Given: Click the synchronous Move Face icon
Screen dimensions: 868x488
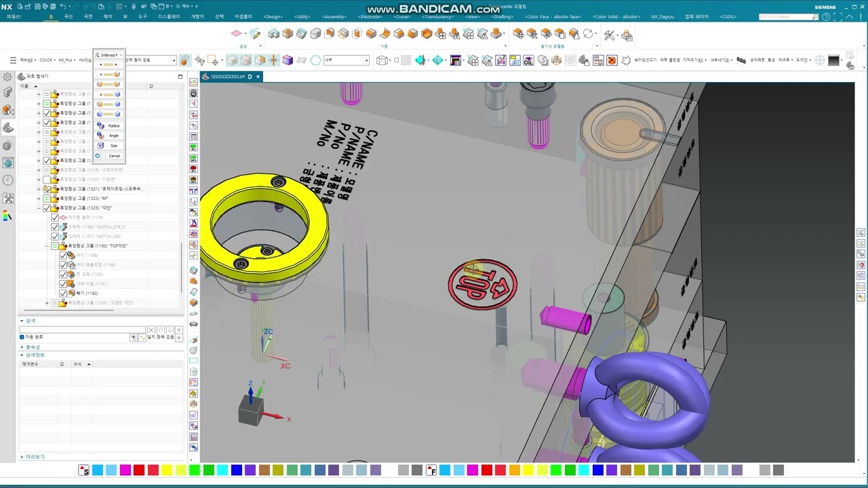Looking at the screenshot, I should coord(518,33).
